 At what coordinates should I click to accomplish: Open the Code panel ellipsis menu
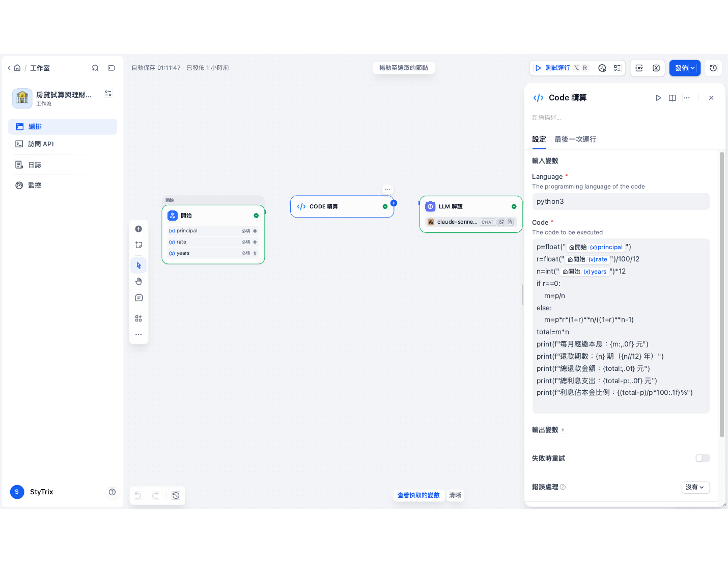pos(687,98)
